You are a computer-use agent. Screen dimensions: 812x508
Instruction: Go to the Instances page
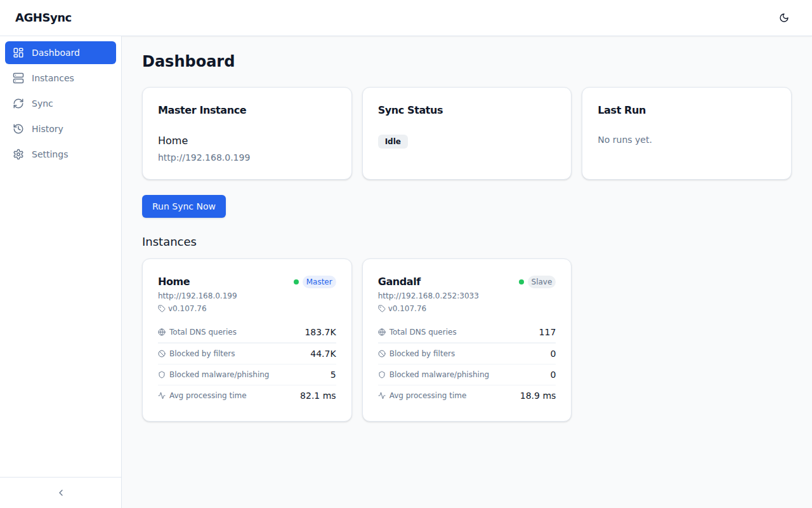coord(60,78)
